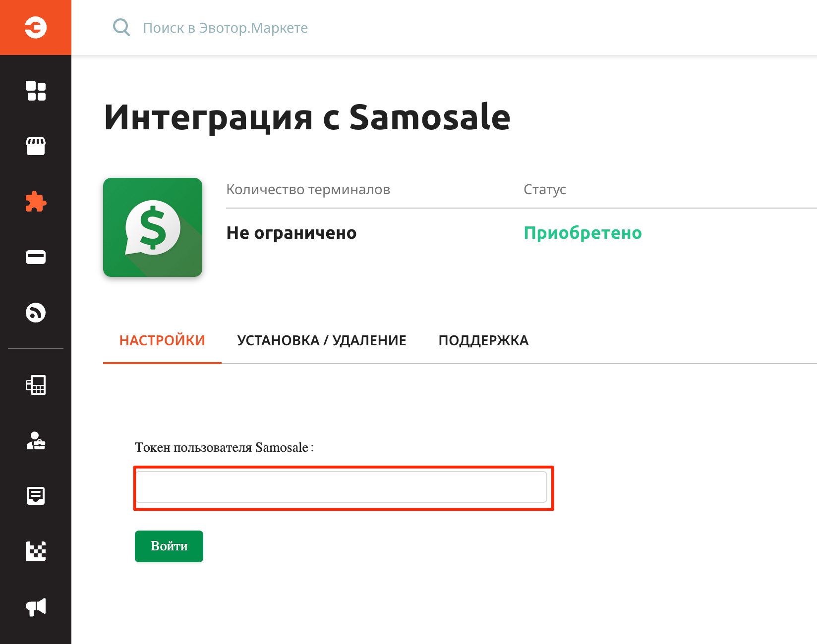Click the megaphone promotions icon

click(x=36, y=607)
